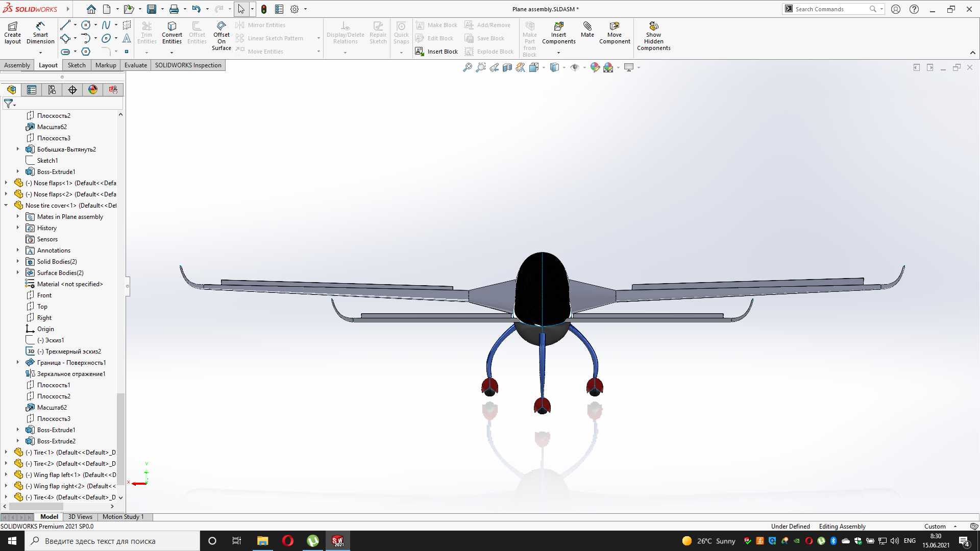Click the Section View icon
This screenshot has width=980, height=551.
tap(507, 67)
